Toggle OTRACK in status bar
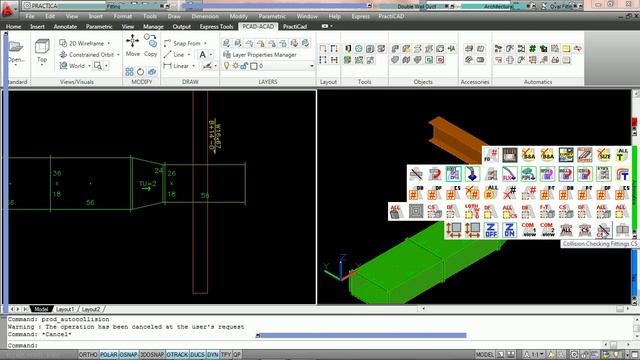 (x=177, y=355)
